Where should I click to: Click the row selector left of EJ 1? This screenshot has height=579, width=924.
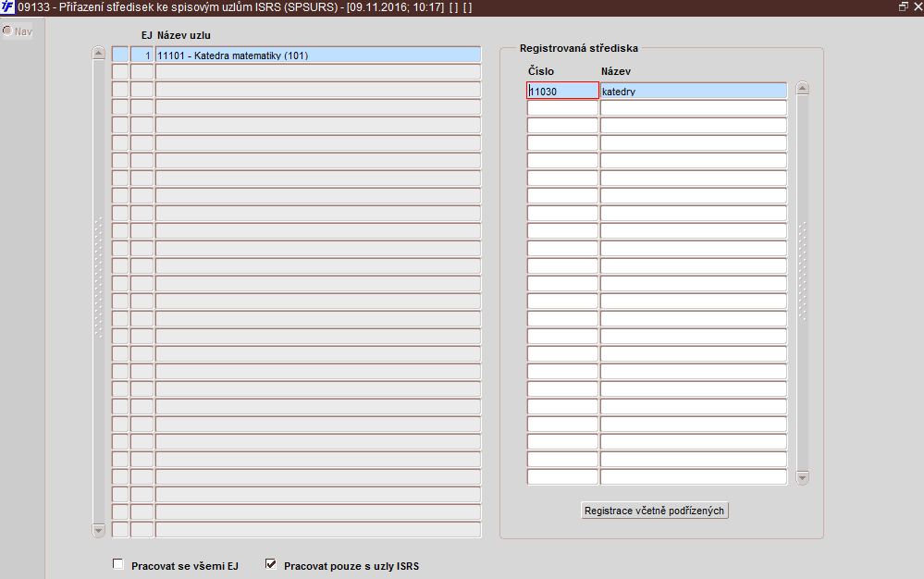[x=120, y=55]
